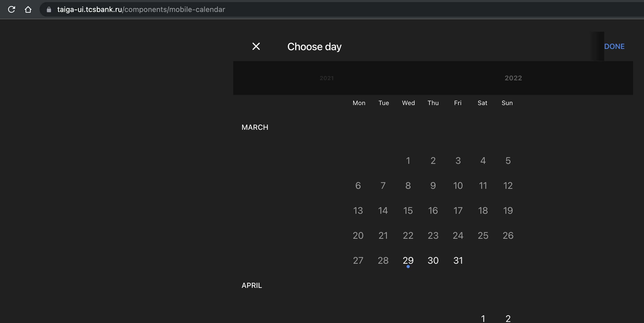Select March 1
This screenshot has height=323, width=644.
pyautogui.click(x=408, y=160)
